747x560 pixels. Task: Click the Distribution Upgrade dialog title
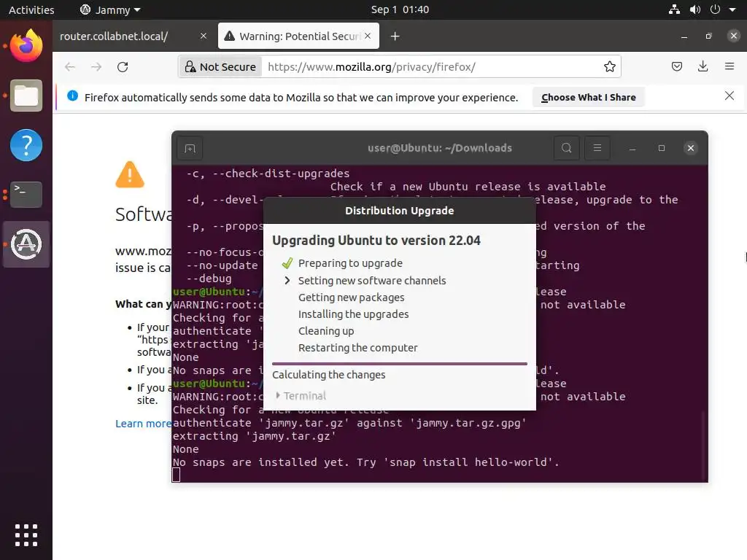(x=399, y=211)
